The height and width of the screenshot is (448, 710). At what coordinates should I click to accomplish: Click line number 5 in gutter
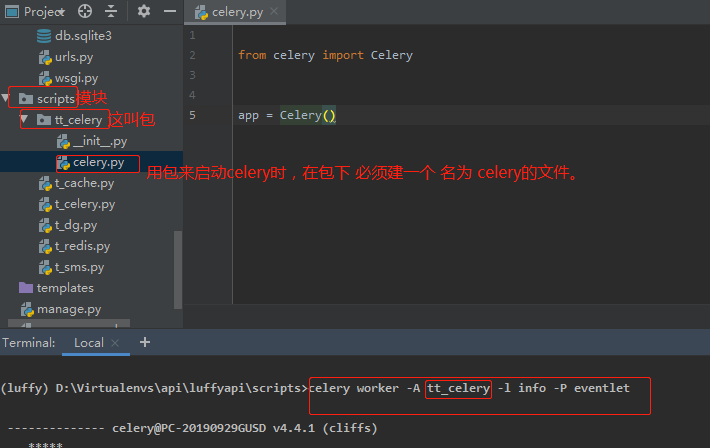click(x=192, y=115)
